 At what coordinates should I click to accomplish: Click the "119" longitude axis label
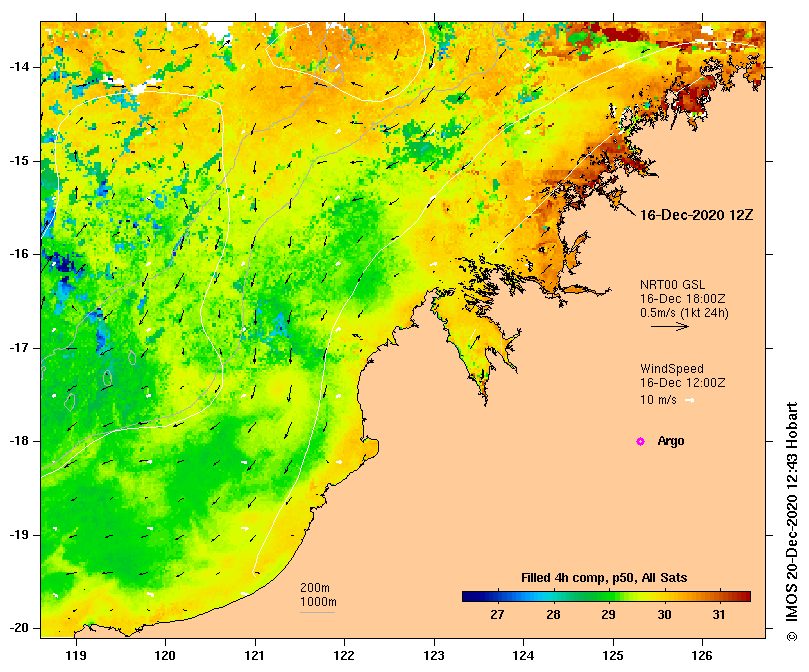pos(76,655)
